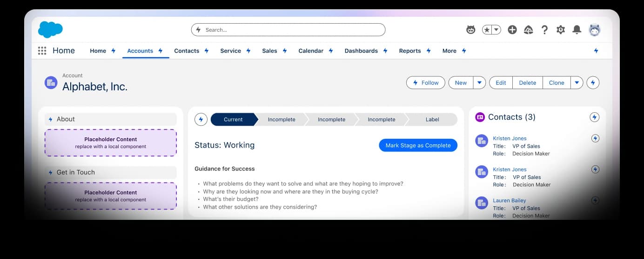Image resolution: width=644 pixels, height=259 pixels.
Task: Click the Astro mascot icon in header
Action: [471, 30]
